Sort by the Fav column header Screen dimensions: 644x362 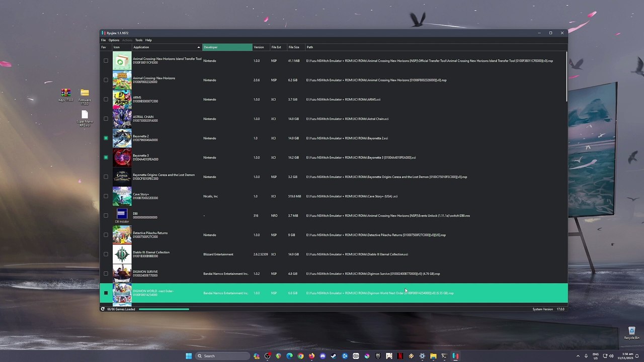pos(106,47)
